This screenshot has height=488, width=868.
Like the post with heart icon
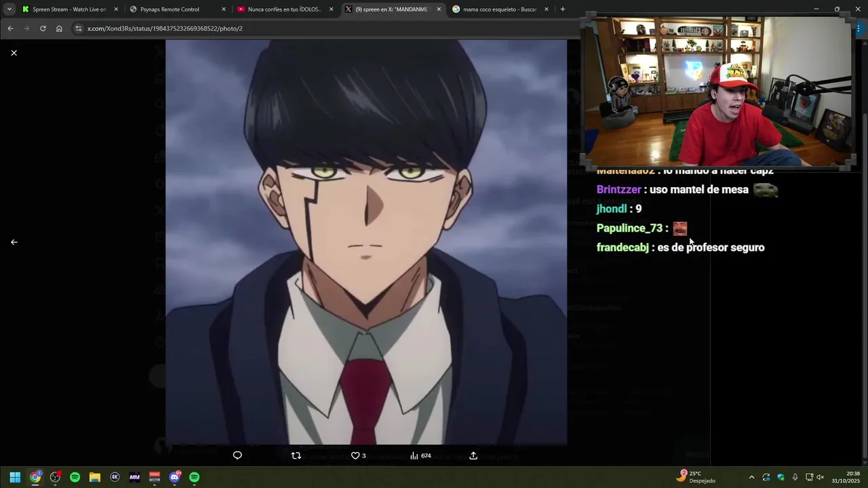pos(355,455)
